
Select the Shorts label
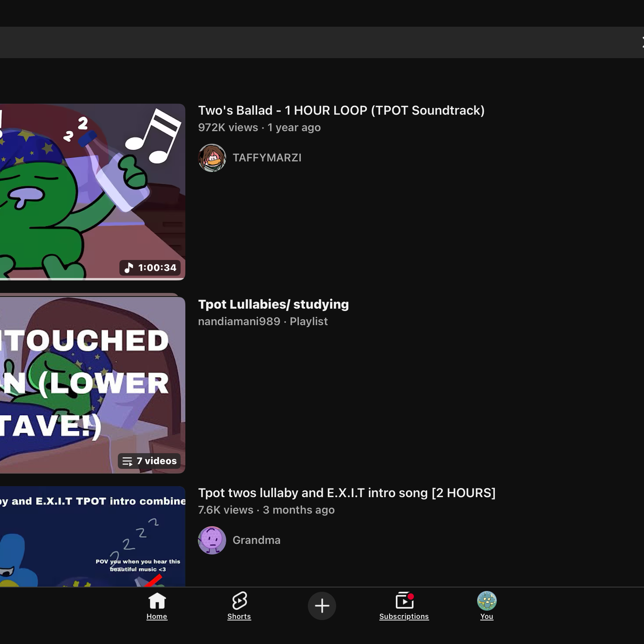(x=239, y=617)
